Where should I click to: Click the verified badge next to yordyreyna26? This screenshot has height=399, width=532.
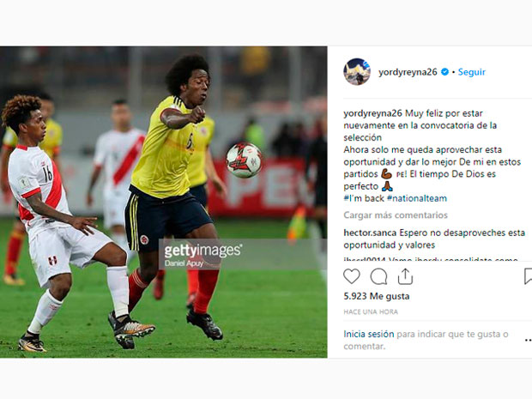[444, 72]
